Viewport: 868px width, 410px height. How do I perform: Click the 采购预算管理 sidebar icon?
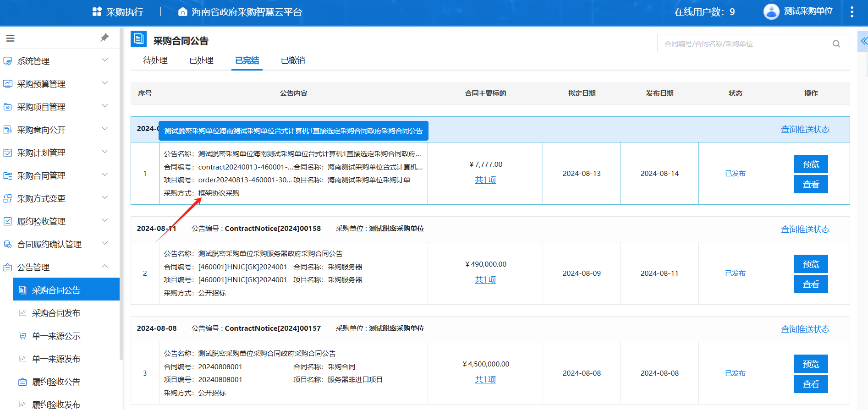[8, 84]
